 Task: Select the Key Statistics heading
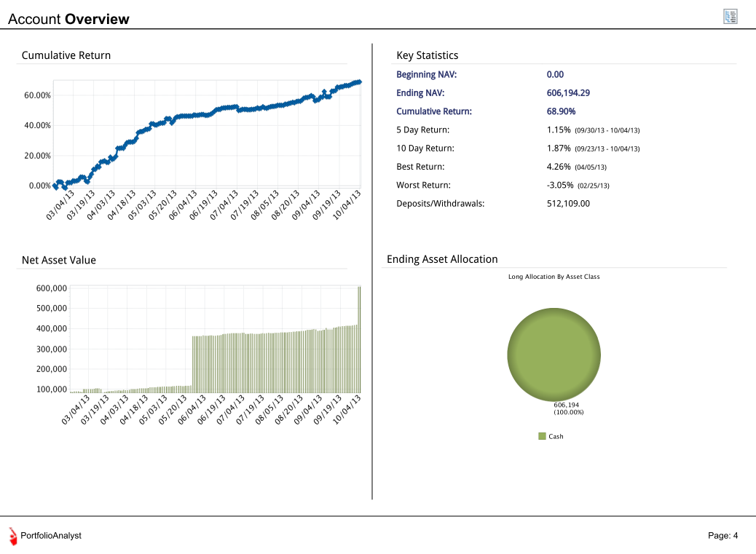428,55
